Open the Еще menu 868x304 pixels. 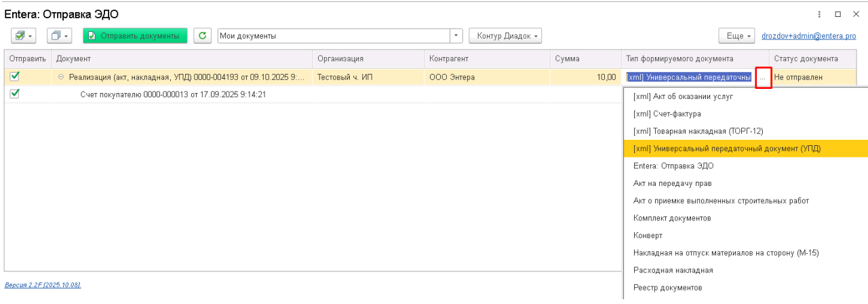pos(737,35)
